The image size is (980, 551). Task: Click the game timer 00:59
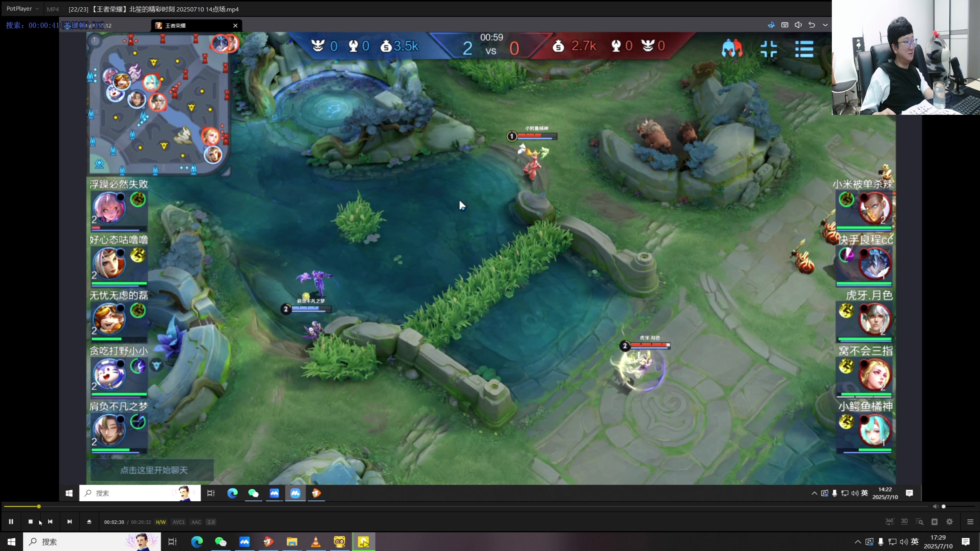[492, 37]
